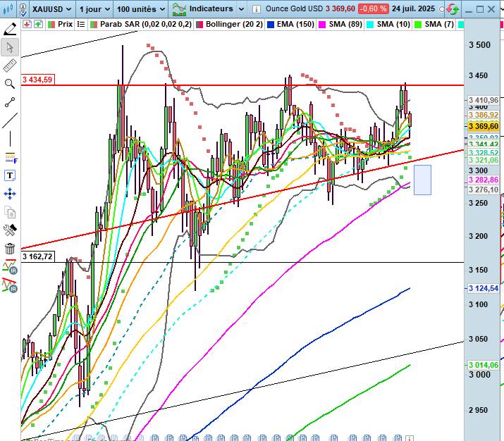
Task: Open Parab SAR (0,02 0,02 0,2) settings
Action: (x=146, y=24)
